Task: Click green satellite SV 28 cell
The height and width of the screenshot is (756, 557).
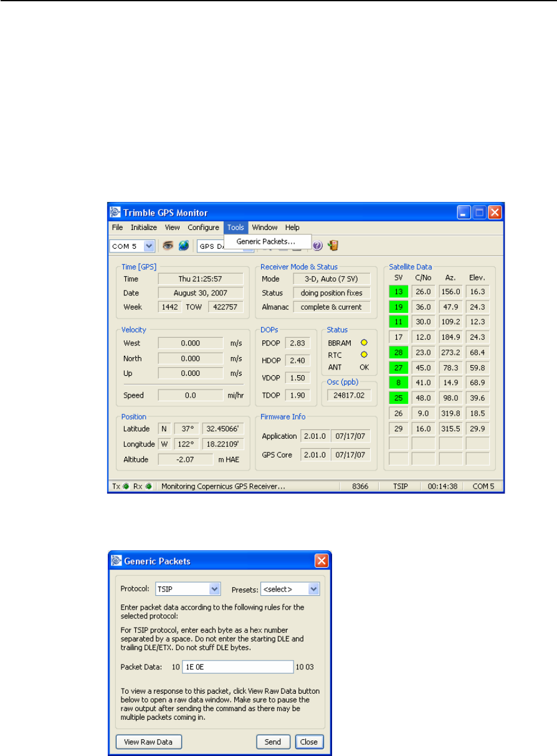Action: coord(398,352)
